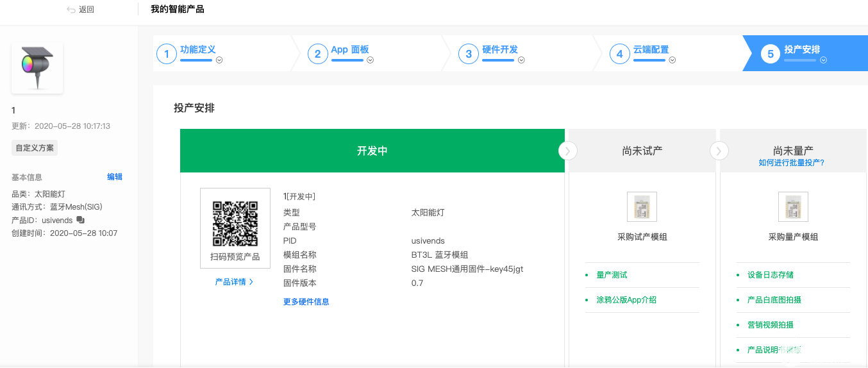Expand the App 面板 step dropdown chevron
This screenshot has height=368, width=868.
370,60
